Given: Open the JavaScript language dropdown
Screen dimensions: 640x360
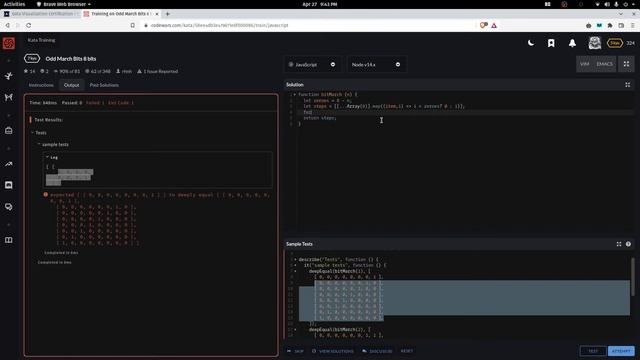Looking at the screenshot, I should coord(312,64).
